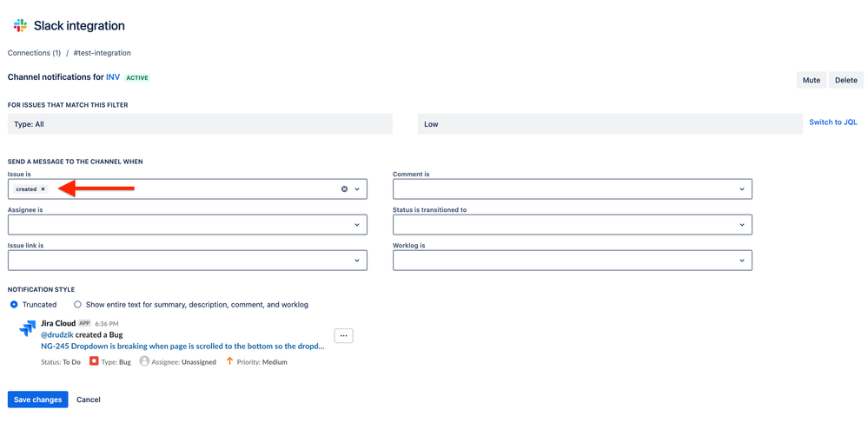Click the #test-integration breadcrumb
Screen dimensions: 868x436
(x=103, y=53)
